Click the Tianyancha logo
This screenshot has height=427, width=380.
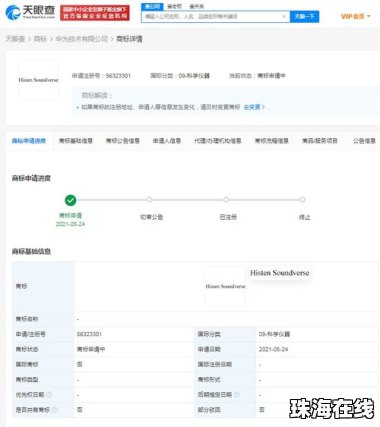click(30, 12)
